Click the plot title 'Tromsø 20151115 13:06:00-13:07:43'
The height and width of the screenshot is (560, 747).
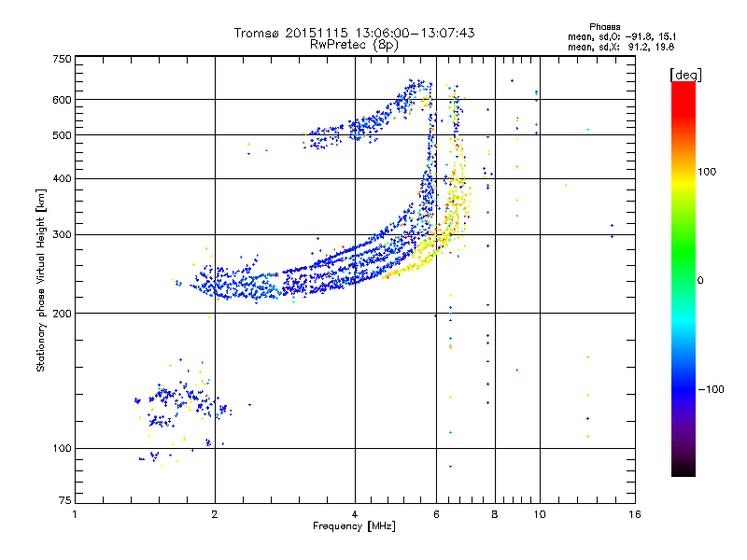354,33
